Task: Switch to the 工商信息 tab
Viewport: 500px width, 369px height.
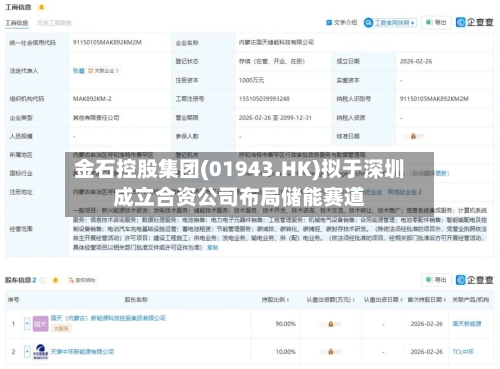Action: [x=17, y=23]
